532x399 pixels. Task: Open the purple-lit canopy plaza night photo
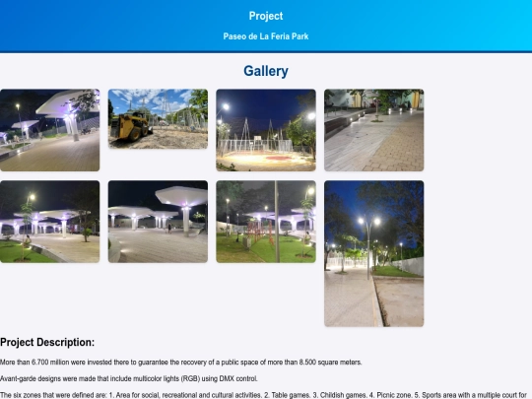coord(50,130)
